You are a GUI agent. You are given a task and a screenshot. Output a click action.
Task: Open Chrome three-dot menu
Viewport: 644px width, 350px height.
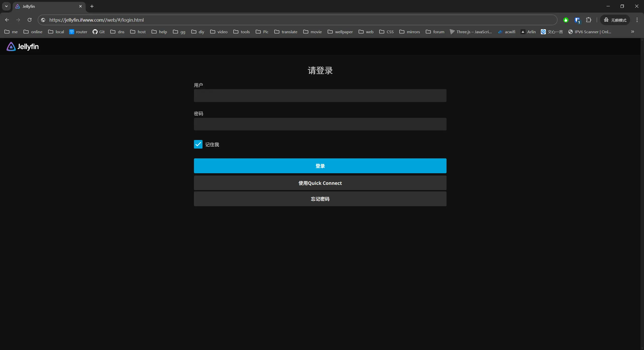coord(637,20)
